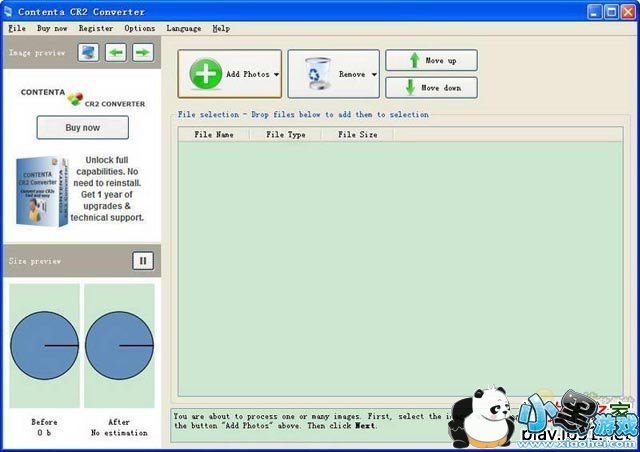Open the File menu
Screen dimensions: 640x452
[x=17, y=28]
